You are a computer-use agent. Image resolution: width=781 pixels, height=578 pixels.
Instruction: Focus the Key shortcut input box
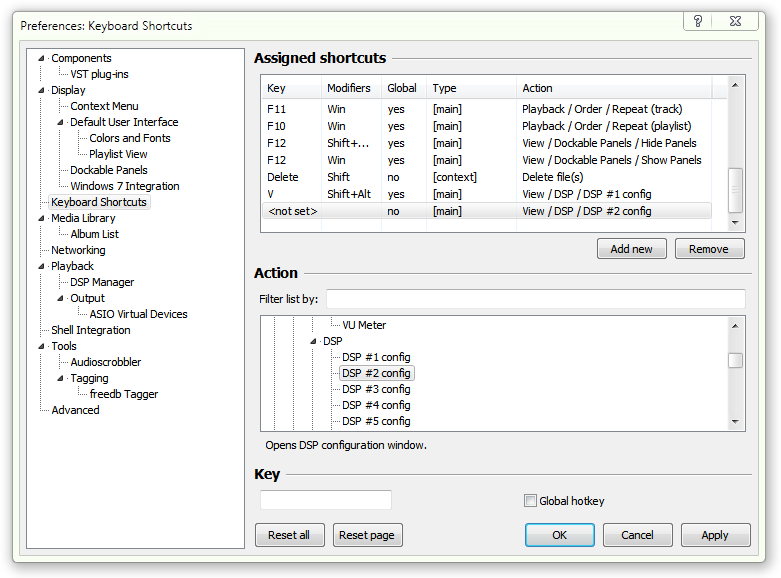(x=326, y=500)
